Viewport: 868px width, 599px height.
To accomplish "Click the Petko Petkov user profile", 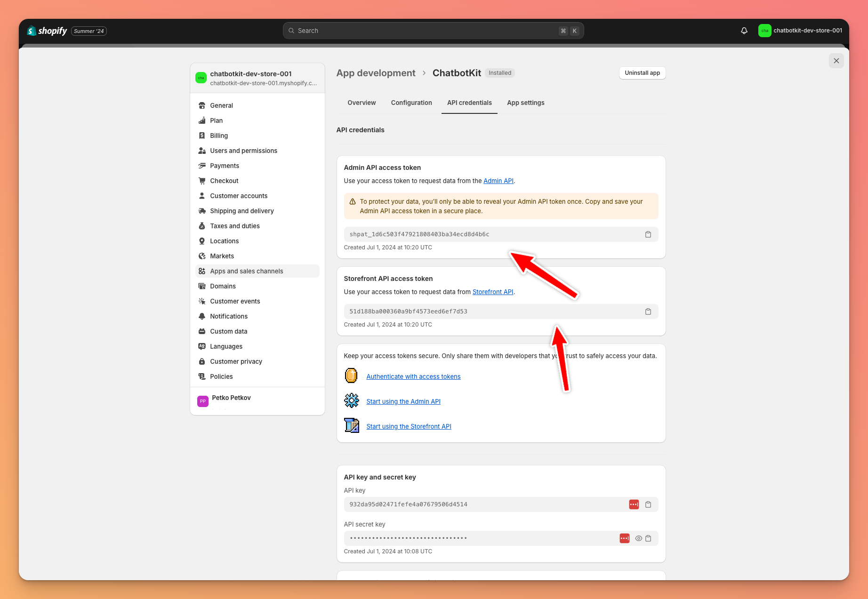I will tap(257, 401).
